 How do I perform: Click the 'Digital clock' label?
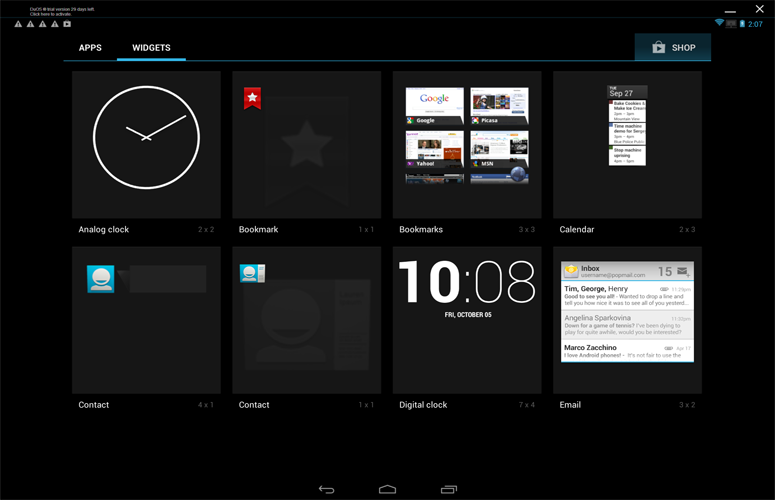point(423,405)
